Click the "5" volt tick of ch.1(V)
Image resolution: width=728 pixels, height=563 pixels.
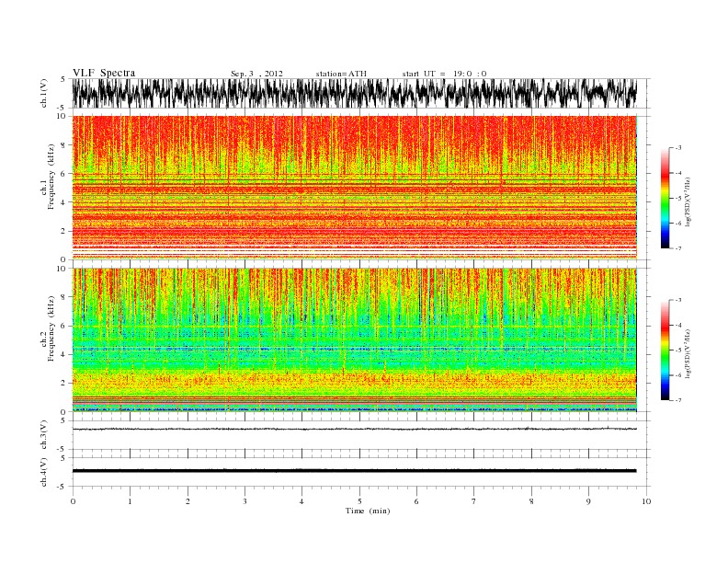(x=63, y=79)
